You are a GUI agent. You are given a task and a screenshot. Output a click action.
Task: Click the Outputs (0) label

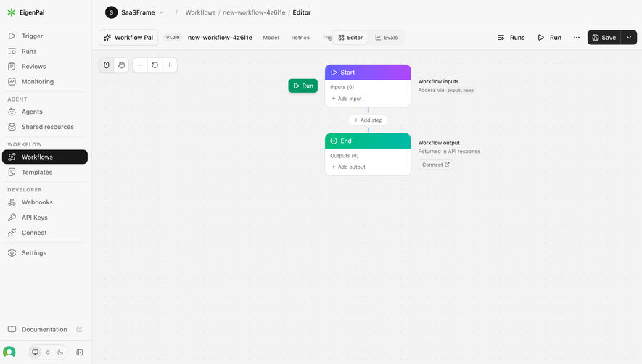[x=345, y=156]
